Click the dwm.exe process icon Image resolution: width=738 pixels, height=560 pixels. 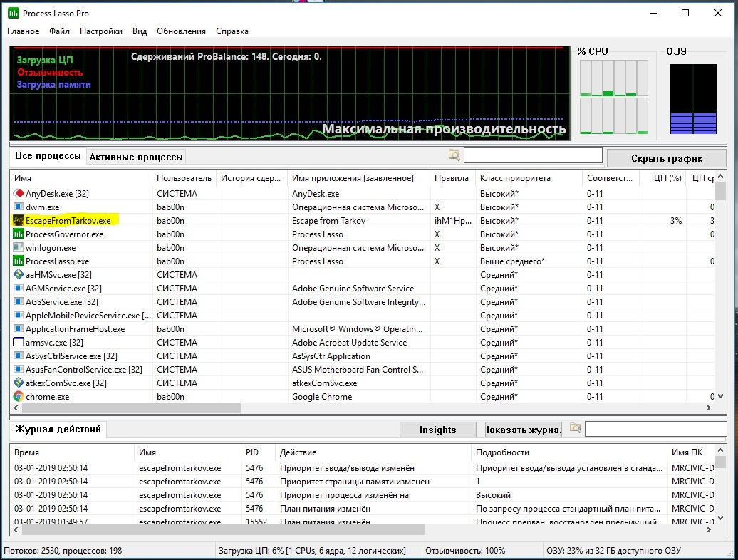[x=19, y=207]
